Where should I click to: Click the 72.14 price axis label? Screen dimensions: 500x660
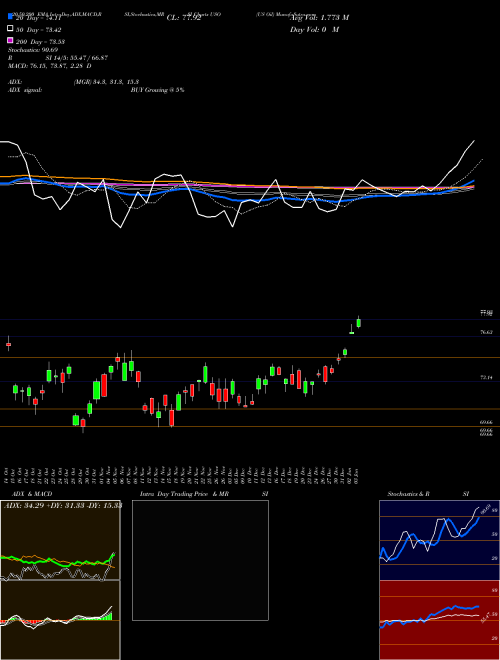click(487, 378)
